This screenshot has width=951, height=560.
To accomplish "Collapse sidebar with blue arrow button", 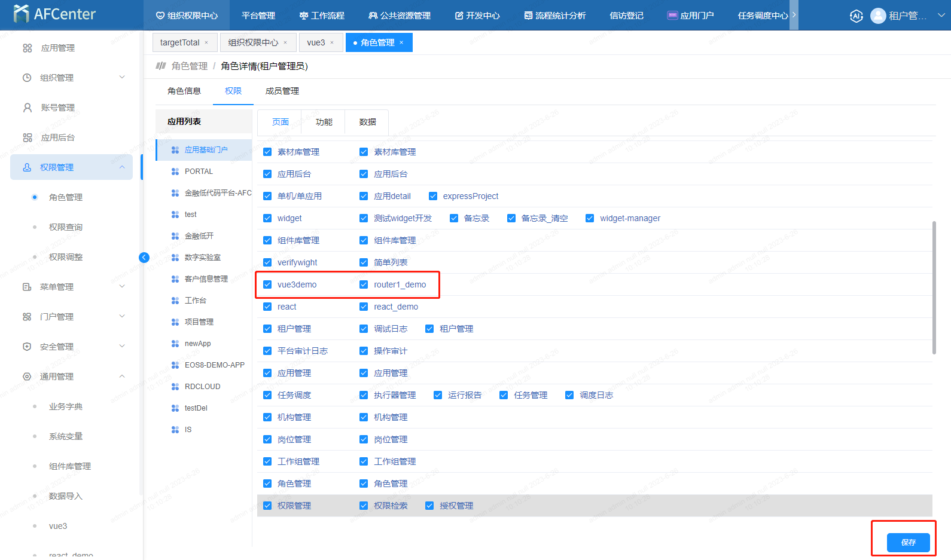I will click(x=144, y=258).
